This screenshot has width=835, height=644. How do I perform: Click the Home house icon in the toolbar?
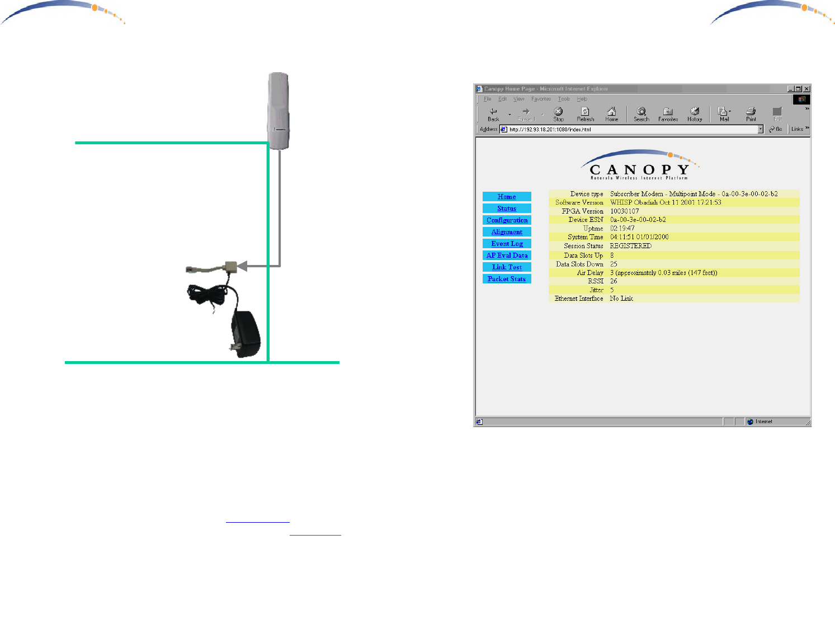tap(612, 114)
